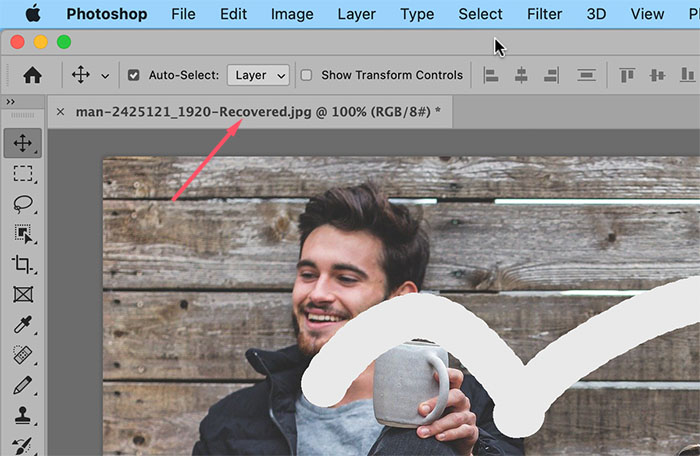
Task: Select the Move tool in toolbar
Action: tap(23, 143)
